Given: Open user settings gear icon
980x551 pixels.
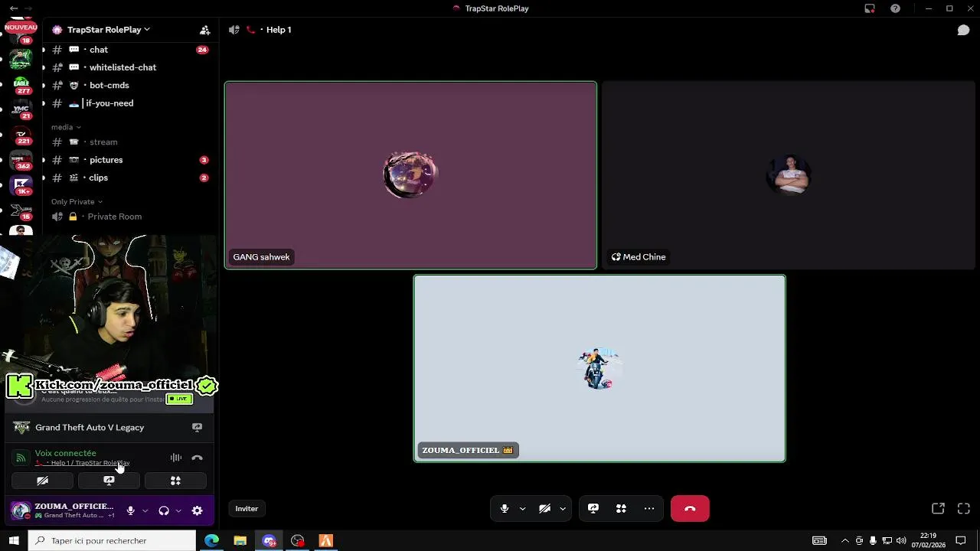Looking at the screenshot, I should (x=197, y=510).
